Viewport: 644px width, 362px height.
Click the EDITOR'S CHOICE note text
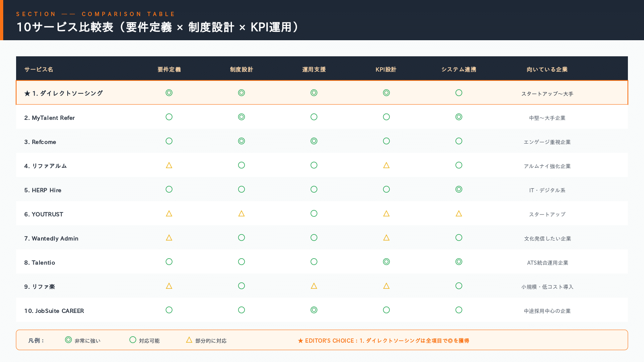pos(384,341)
